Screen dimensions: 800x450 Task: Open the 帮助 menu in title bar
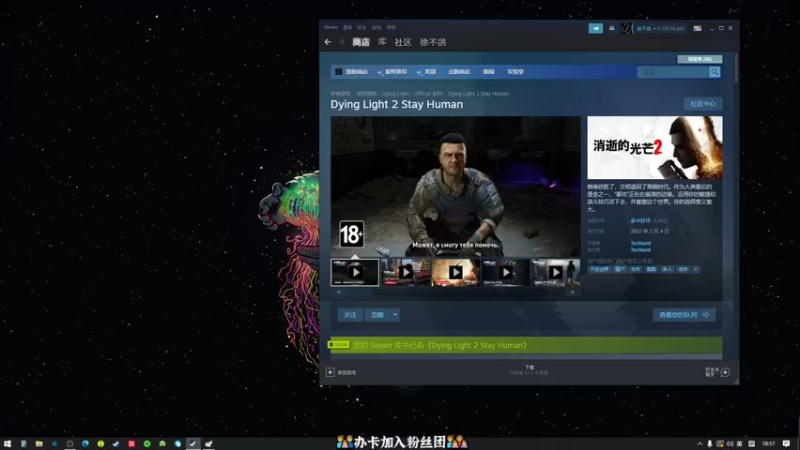[391, 28]
